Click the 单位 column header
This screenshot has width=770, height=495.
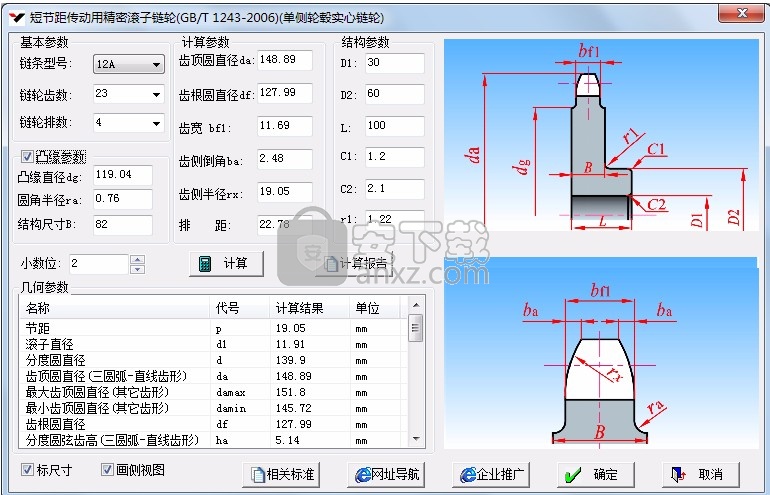375,308
